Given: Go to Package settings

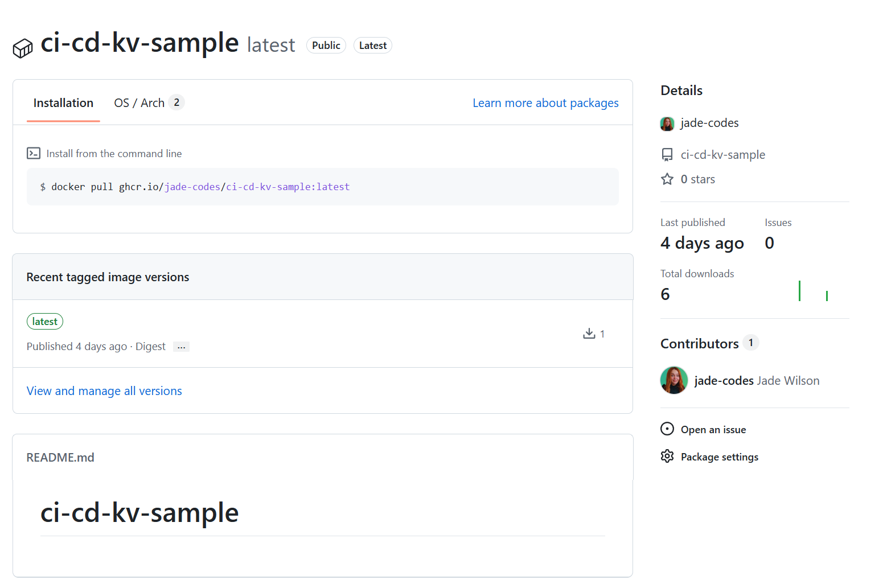Looking at the screenshot, I should [x=720, y=457].
